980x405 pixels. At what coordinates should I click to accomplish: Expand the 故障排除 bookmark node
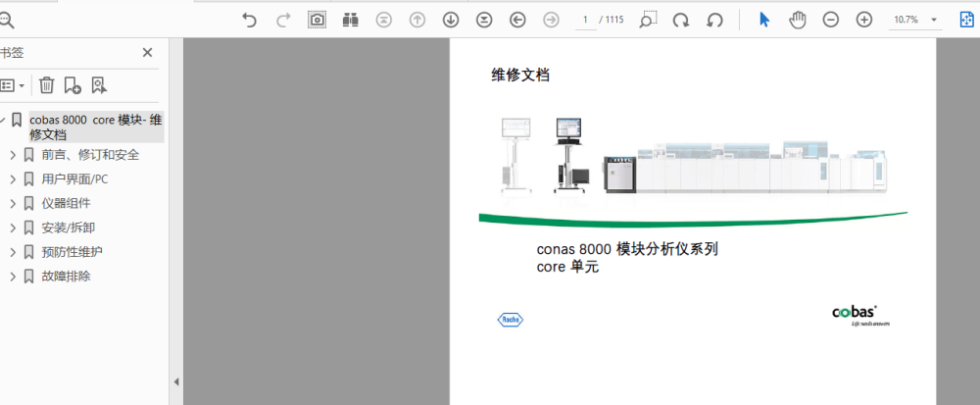13,276
